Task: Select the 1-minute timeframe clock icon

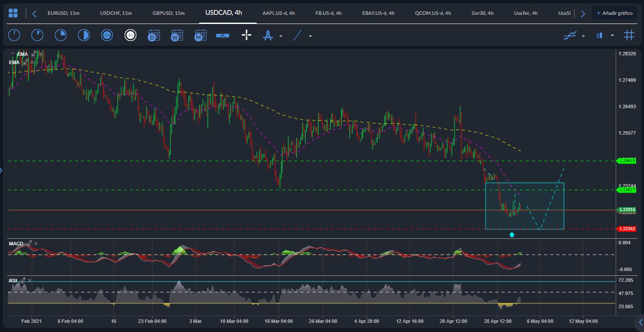Action: click(x=14, y=35)
